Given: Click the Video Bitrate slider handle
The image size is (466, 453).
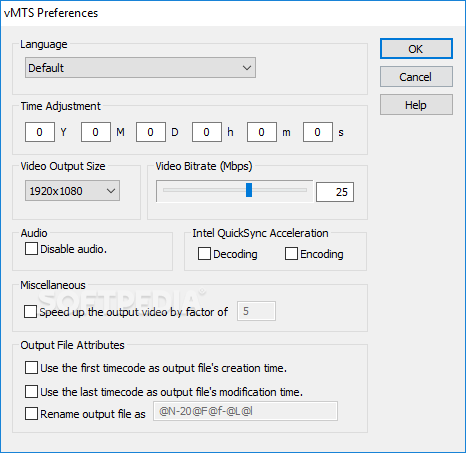Looking at the screenshot, I should coord(249,190).
